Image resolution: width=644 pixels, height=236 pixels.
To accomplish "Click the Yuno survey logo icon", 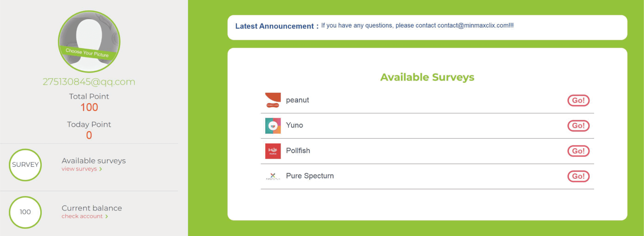I will (273, 126).
